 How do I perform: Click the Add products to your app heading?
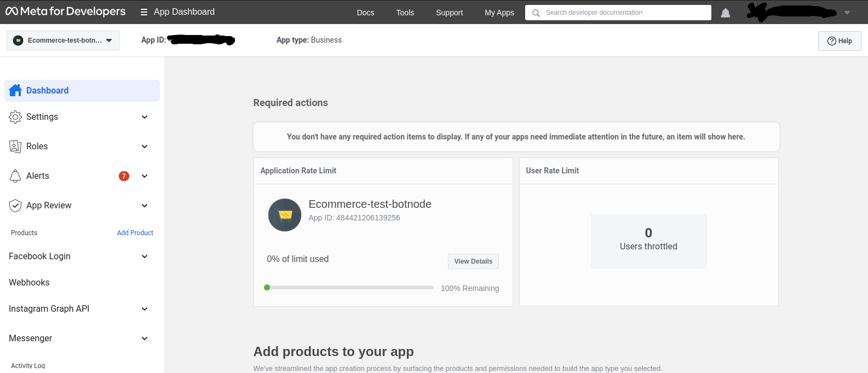334,351
